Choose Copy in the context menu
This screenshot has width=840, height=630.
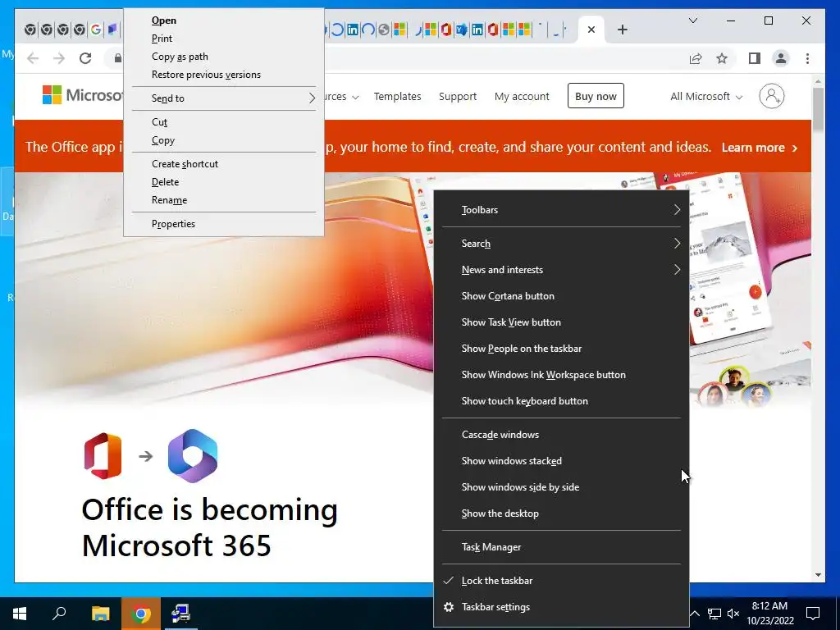pos(223,140)
